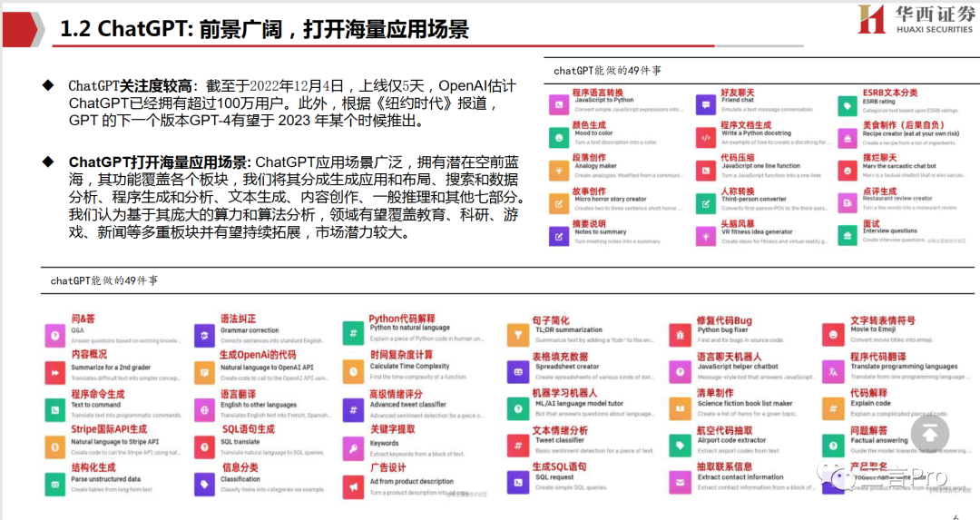
Task: Click the green ESRB rating icon
Action: [x=848, y=105]
